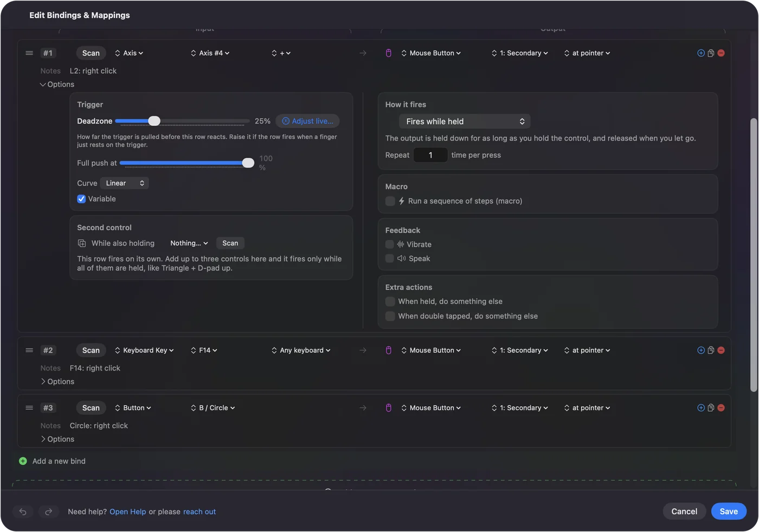The image size is (759, 532).
Task: Click the Cancel button
Action: (x=684, y=511)
